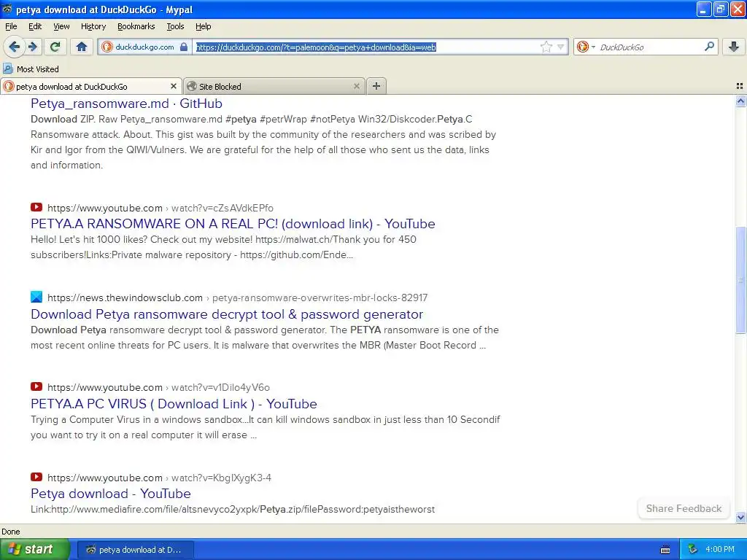Go back with the Back arrow button
The height and width of the screenshot is (560, 747).
[x=14, y=47]
